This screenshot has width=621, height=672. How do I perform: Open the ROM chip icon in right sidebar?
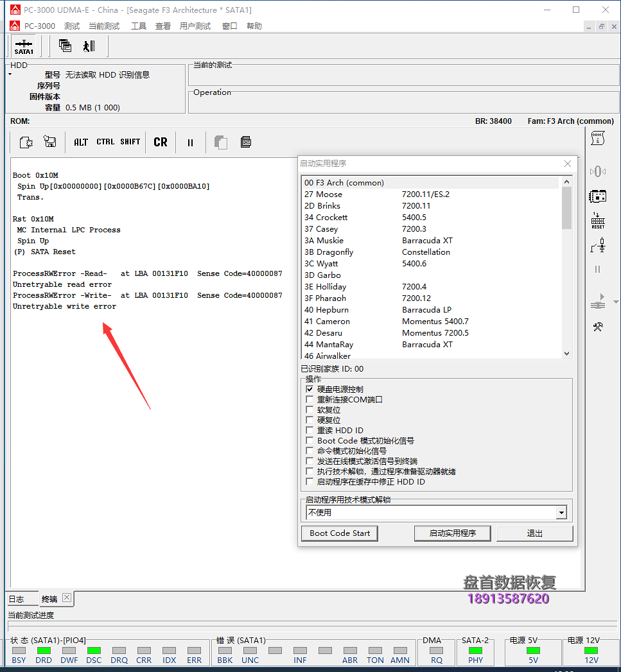[x=598, y=196]
